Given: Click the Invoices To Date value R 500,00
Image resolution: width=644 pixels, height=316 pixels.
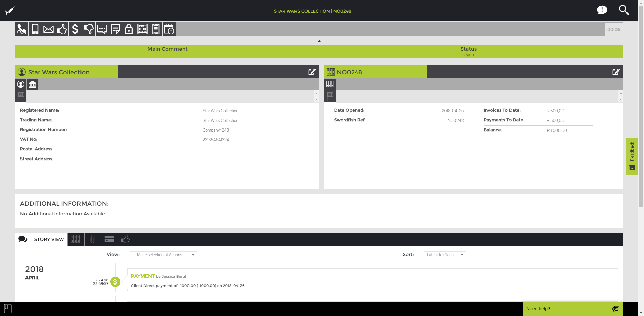Looking at the screenshot, I should 555,111.
